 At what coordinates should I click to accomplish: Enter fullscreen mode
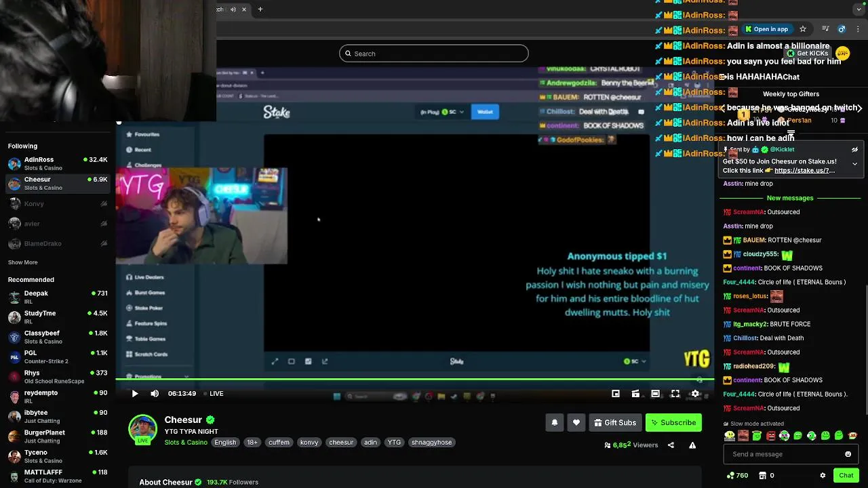[675, 394]
